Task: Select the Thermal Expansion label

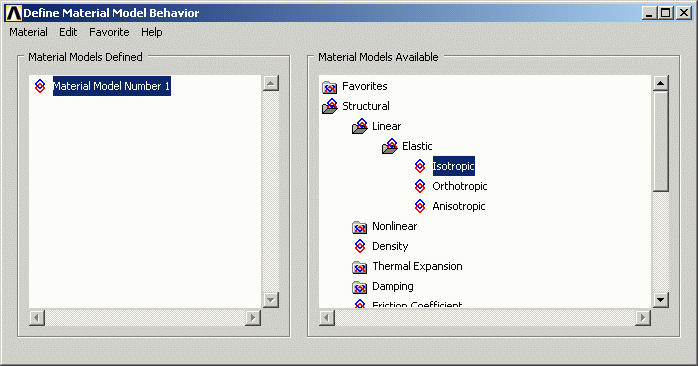Action: click(x=417, y=266)
